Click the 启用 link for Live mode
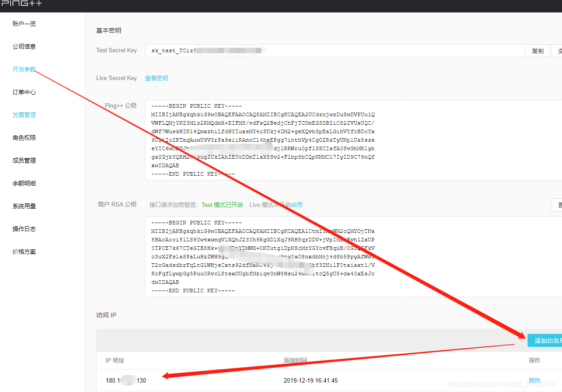 coord(297,205)
